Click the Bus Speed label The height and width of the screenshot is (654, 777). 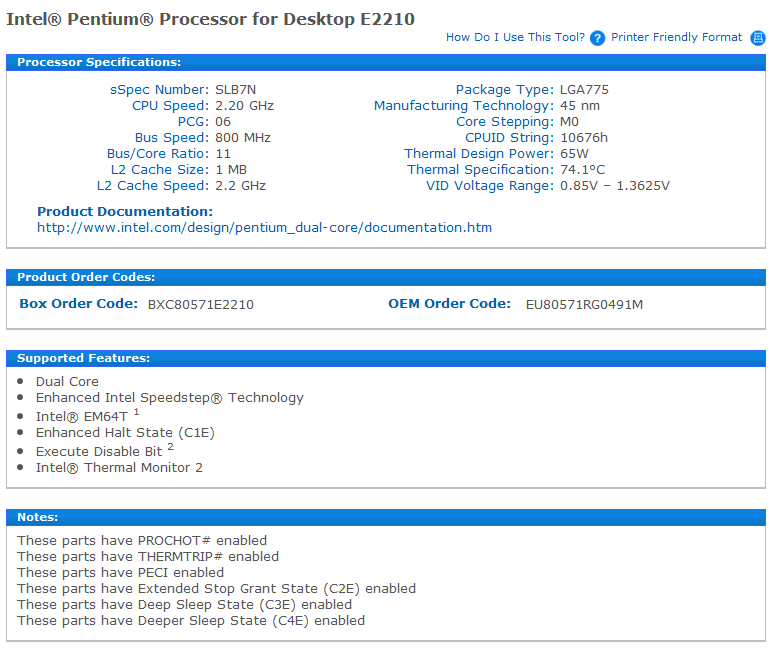tap(172, 138)
